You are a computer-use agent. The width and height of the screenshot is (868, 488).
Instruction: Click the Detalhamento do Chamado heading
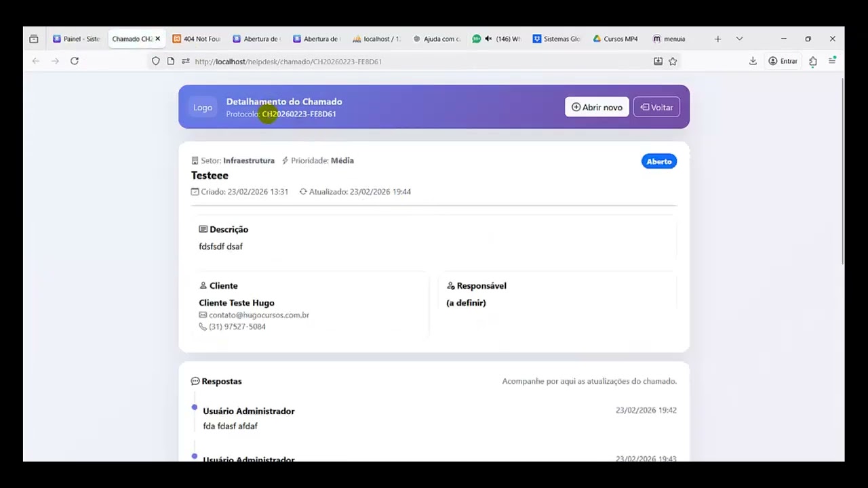tap(284, 102)
